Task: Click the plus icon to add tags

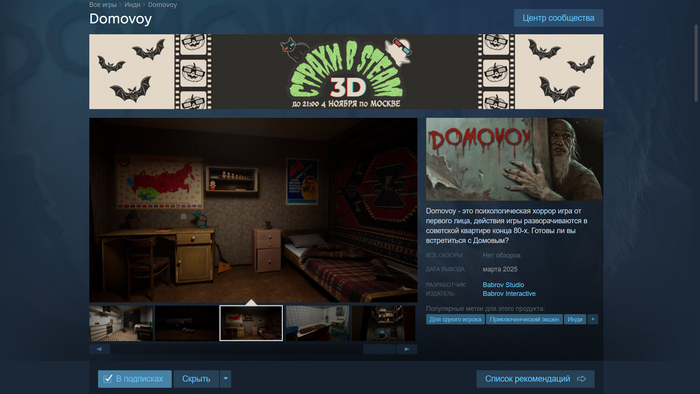Action: click(593, 319)
